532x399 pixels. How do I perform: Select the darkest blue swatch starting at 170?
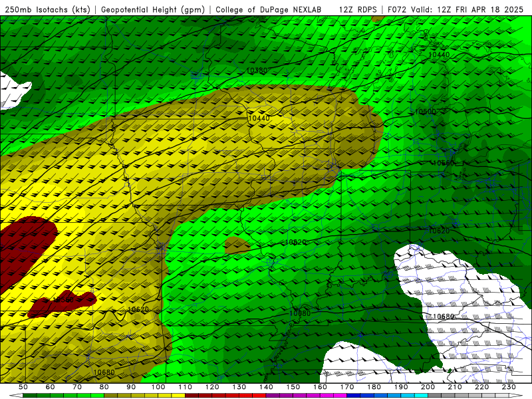[354, 396]
